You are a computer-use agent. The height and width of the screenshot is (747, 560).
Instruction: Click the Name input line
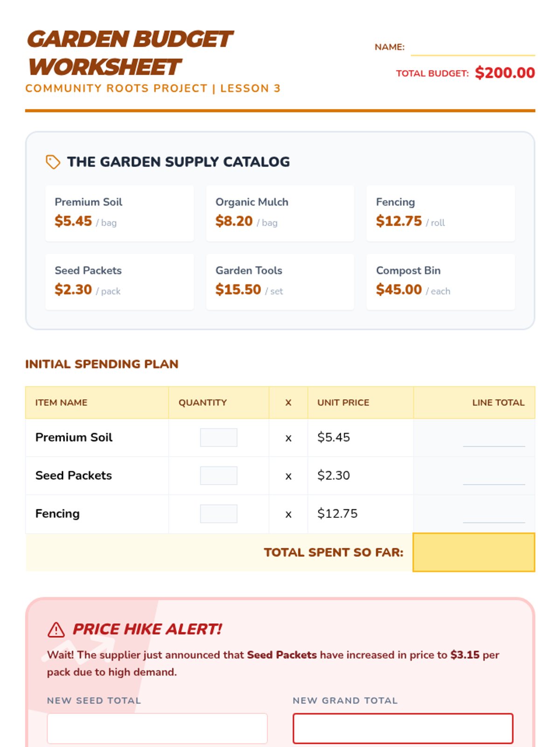(x=472, y=48)
